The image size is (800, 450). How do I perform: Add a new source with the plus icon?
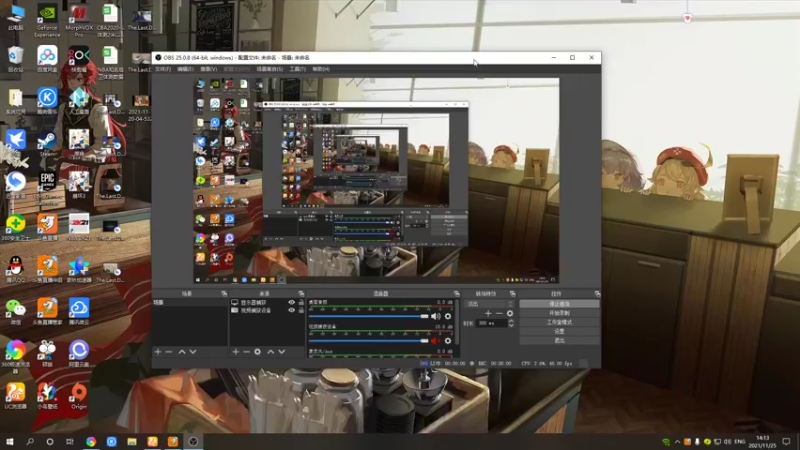tap(235, 352)
